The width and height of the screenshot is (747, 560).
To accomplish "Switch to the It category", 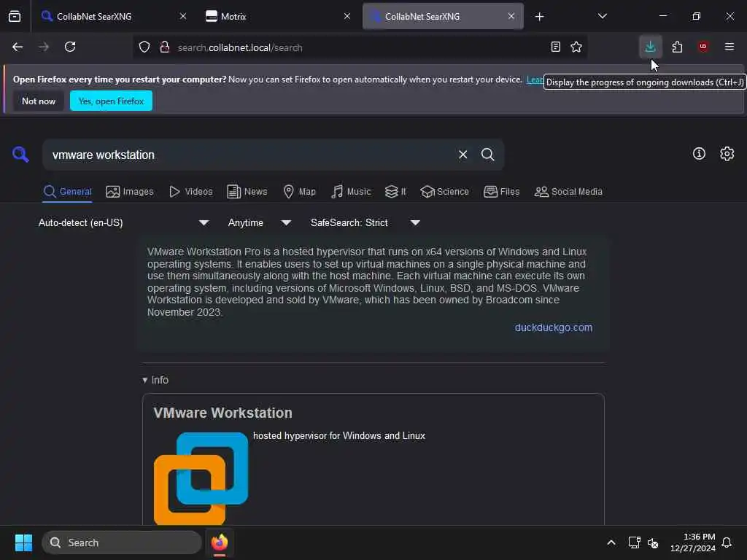I will pyautogui.click(x=395, y=192).
